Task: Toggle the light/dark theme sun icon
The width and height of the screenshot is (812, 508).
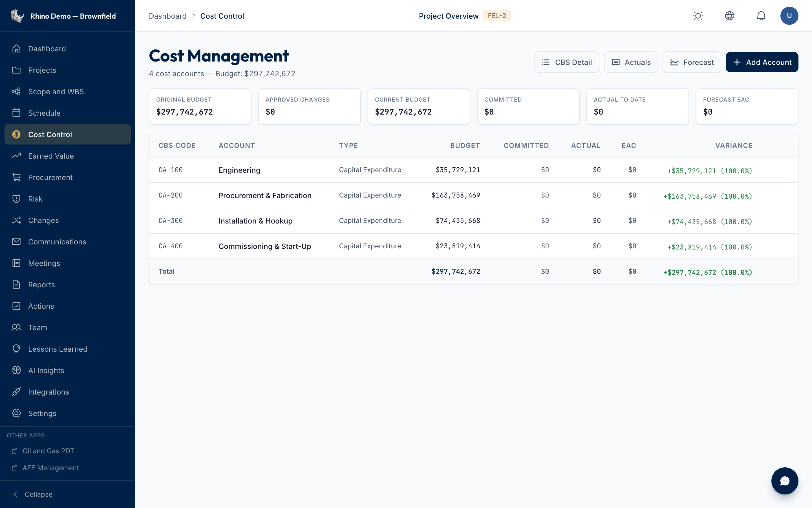Action: (698, 16)
